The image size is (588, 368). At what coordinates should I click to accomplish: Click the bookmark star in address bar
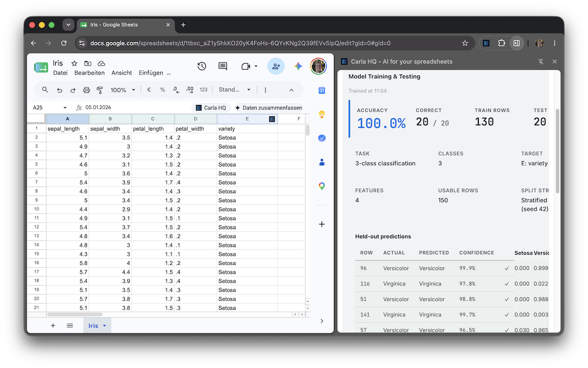pyautogui.click(x=465, y=43)
